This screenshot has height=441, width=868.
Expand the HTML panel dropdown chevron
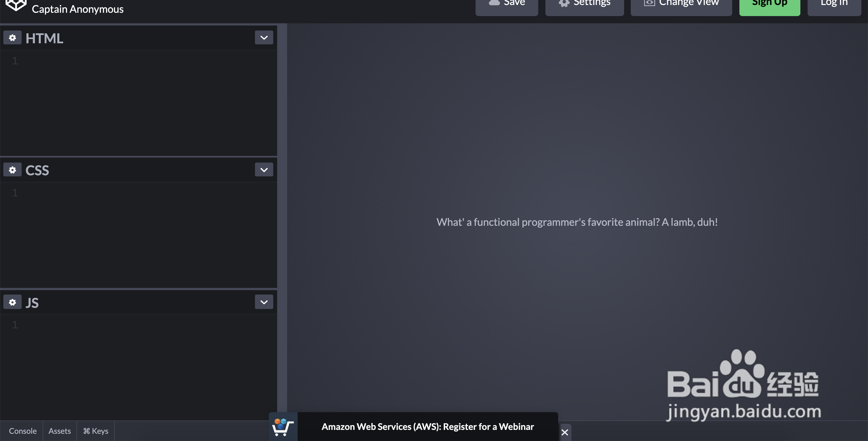(x=264, y=37)
